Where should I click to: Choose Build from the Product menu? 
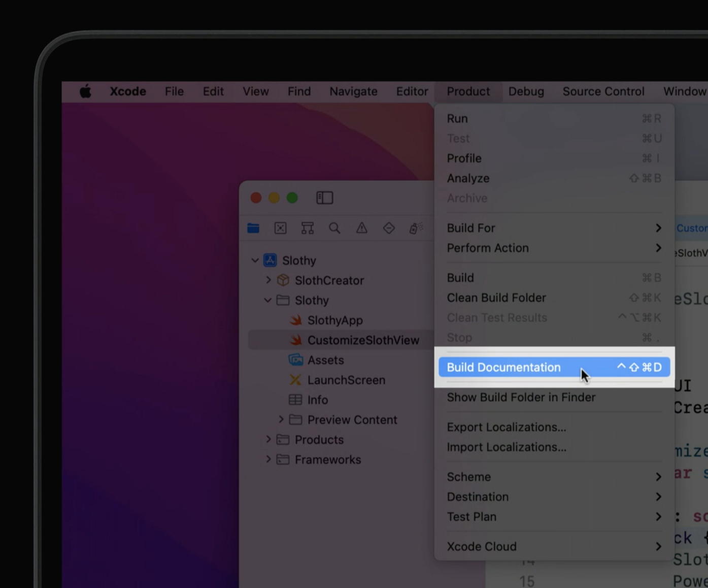coord(554,278)
